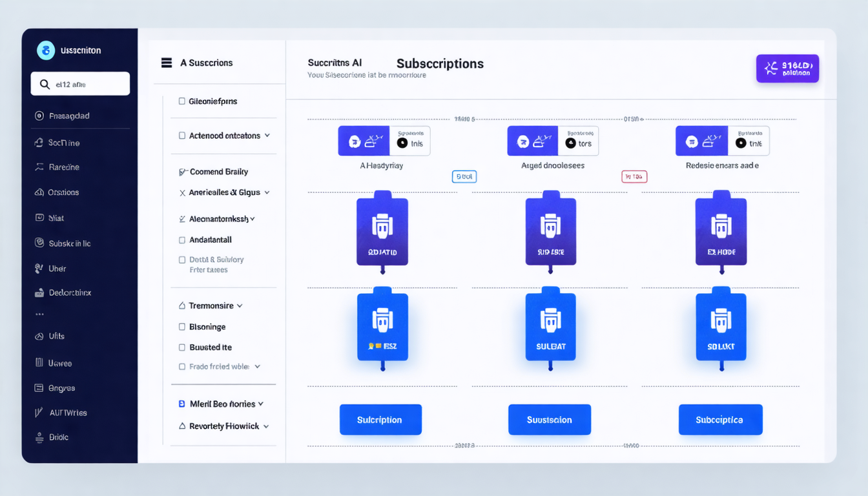Viewport: 868px width, 496px height.
Task: Enable the Andattantall checkbox
Action: tap(182, 240)
